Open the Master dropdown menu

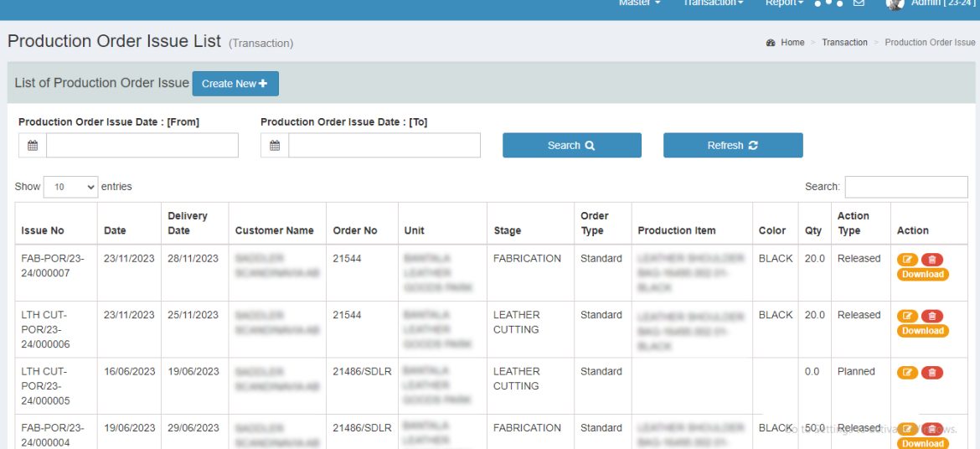pyautogui.click(x=639, y=3)
